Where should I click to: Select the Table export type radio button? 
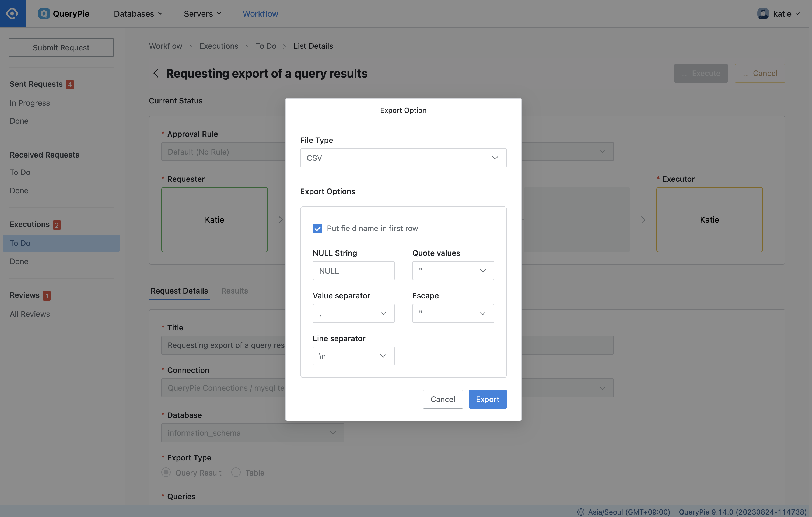(236, 472)
